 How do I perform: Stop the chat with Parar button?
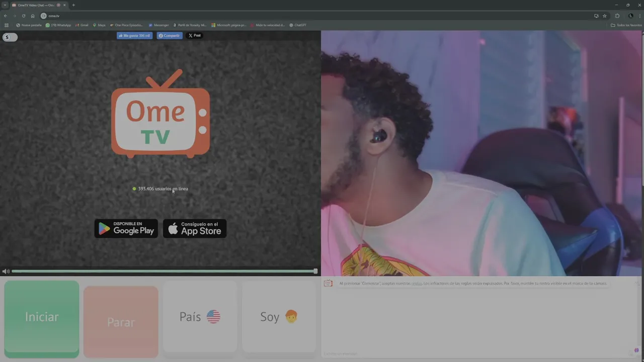(121, 322)
